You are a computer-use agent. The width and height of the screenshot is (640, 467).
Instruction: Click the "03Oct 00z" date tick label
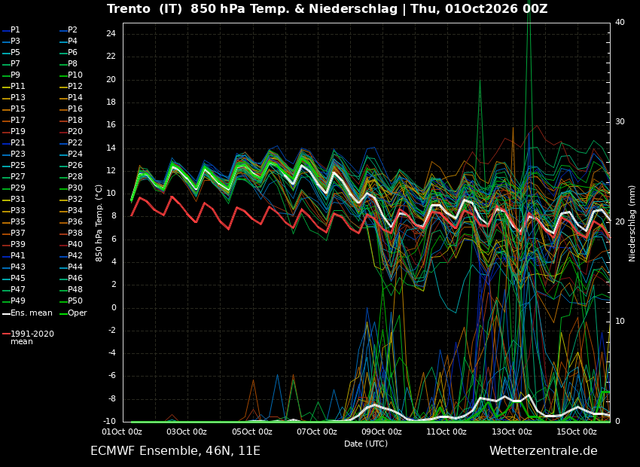tap(187, 432)
